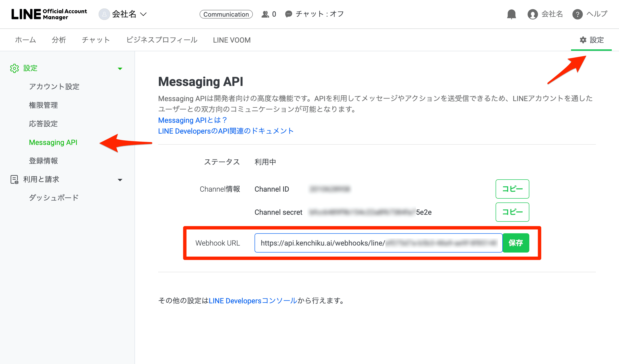Click the friends count icon showing 0
Screen dimensions: 619x364
(265, 14)
